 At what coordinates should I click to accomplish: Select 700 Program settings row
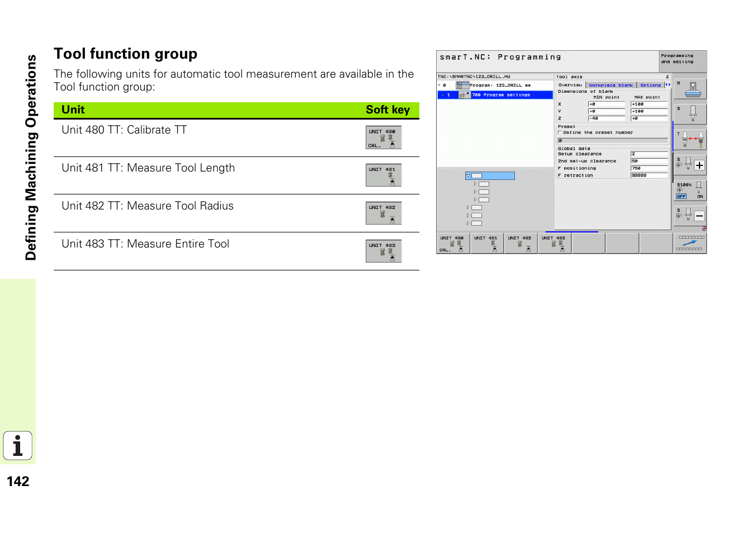[495, 95]
